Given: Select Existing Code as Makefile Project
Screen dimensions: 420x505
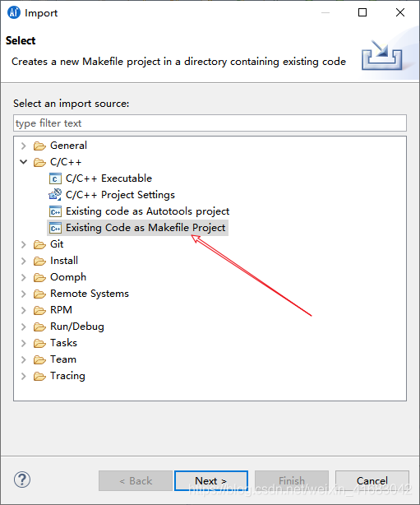Looking at the screenshot, I should (x=145, y=228).
